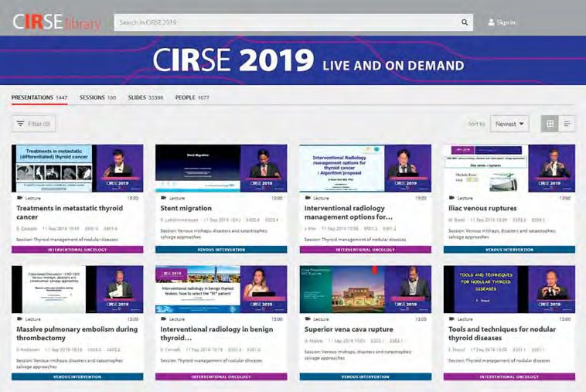Image resolution: width=586 pixels, height=392 pixels.
Task: Click title Tools and techniques for nodular thyroid diseases
Action: point(502,333)
